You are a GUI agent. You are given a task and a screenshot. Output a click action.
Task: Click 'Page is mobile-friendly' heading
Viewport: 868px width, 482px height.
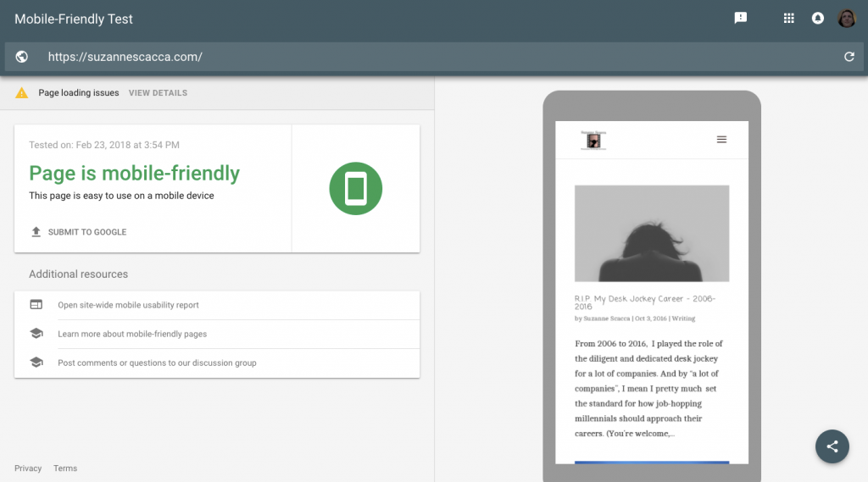pyautogui.click(x=135, y=173)
